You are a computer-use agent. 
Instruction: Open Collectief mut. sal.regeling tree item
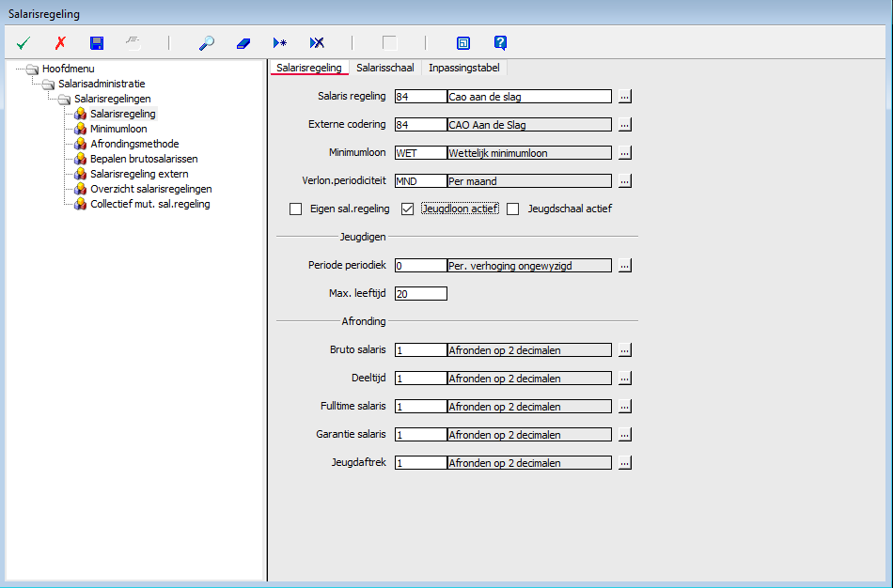pyautogui.click(x=149, y=204)
